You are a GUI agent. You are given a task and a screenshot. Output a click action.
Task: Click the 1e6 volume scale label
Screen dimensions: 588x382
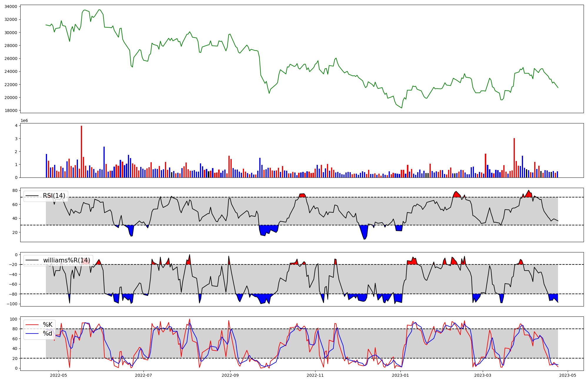tap(24, 121)
